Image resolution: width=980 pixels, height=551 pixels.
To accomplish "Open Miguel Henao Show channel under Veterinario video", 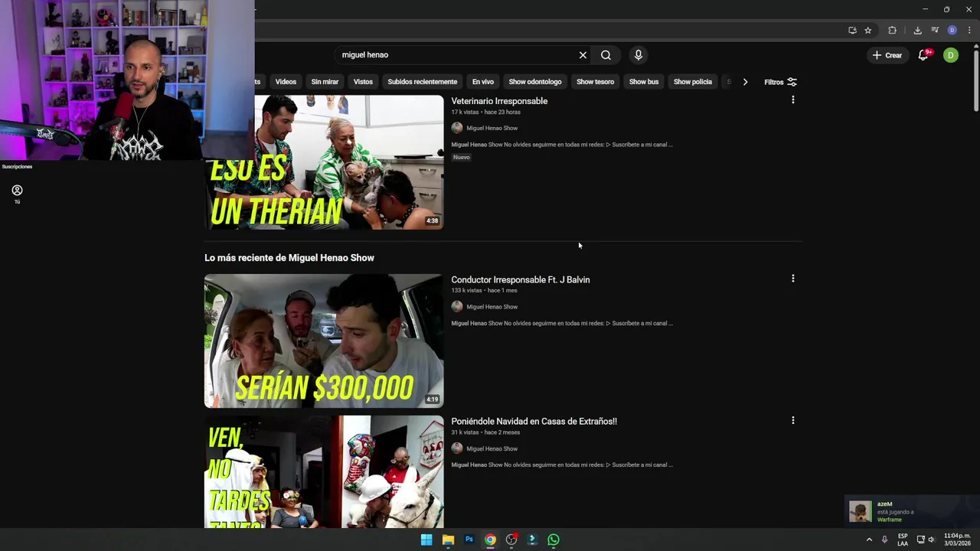I will [x=492, y=129].
